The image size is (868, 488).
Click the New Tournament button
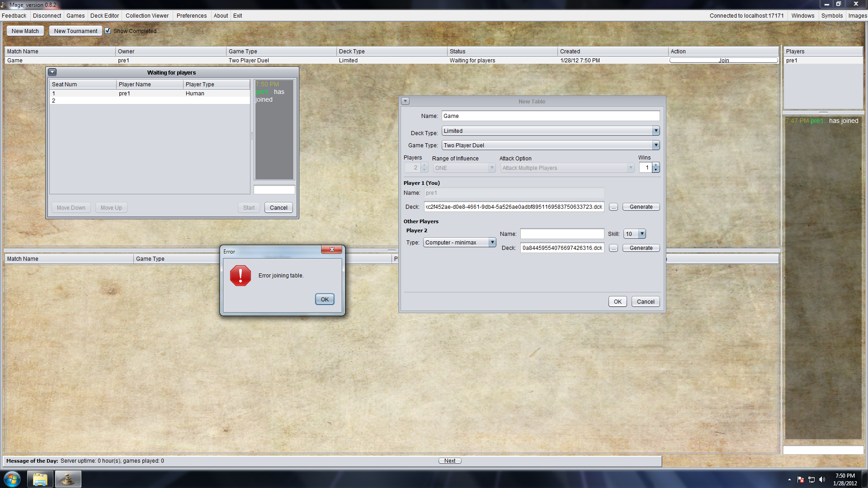pyautogui.click(x=75, y=31)
